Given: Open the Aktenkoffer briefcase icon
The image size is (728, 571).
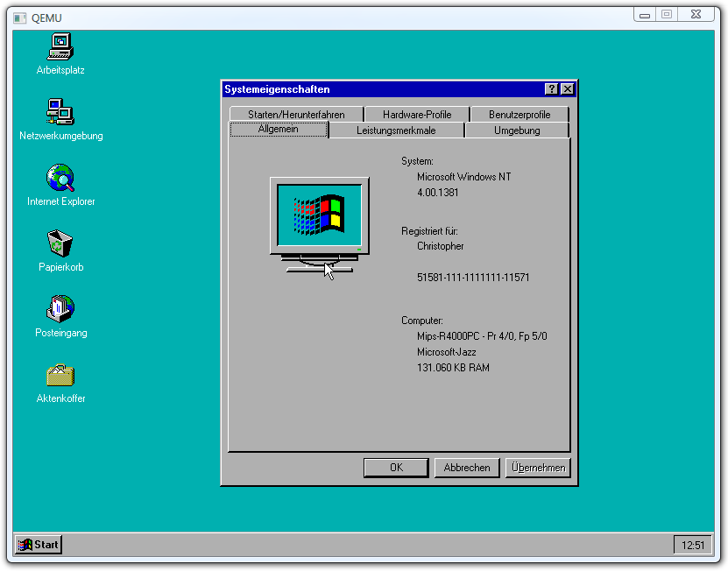Looking at the screenshot, I should tap(60, 375).
